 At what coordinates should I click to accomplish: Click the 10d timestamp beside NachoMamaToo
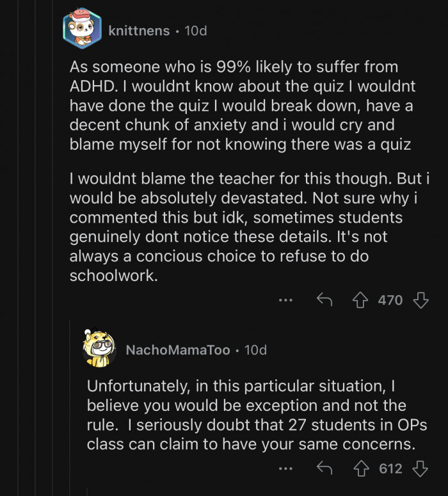255,349
